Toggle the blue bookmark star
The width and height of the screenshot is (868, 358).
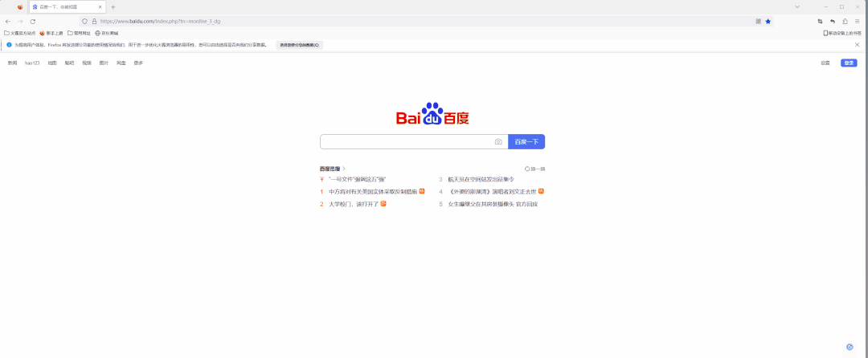click(768, 22)
